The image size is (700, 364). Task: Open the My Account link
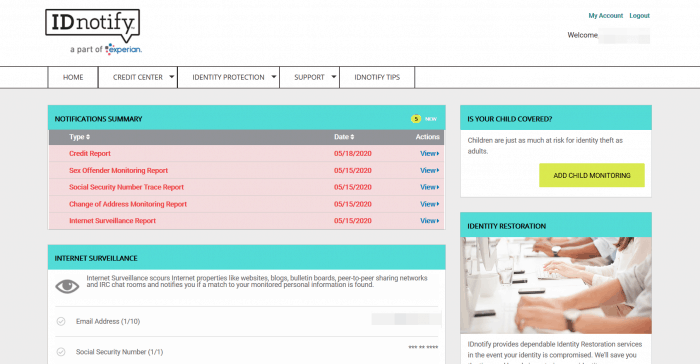[605, 16]
